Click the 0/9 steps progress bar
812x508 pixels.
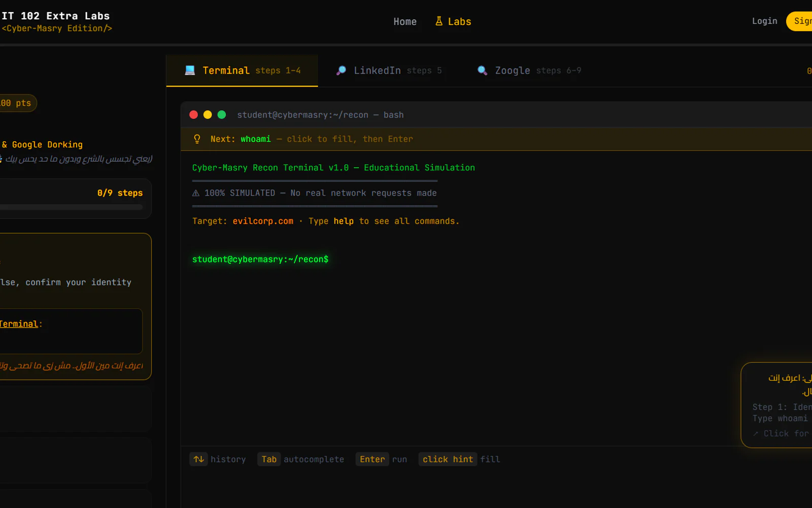tap(72, 207)
